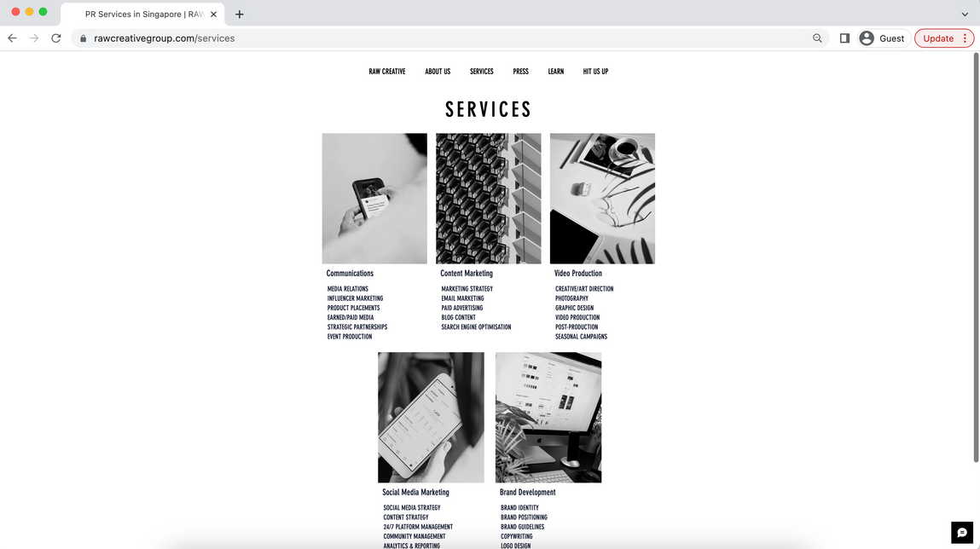
Task: Click the RAW CREATIVE home link
Action: pos(387,72)
